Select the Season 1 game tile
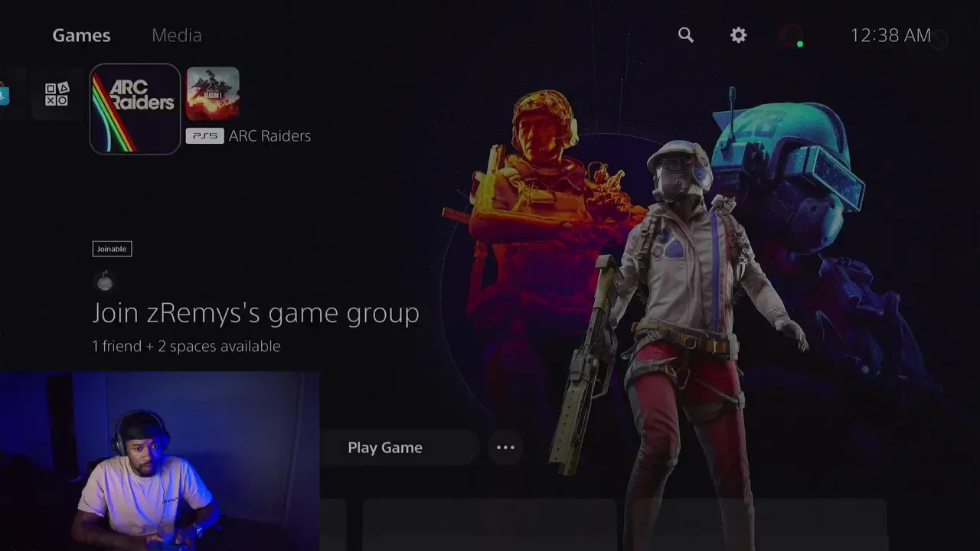This screenshot has width=980, height=551. coord(213,93)
